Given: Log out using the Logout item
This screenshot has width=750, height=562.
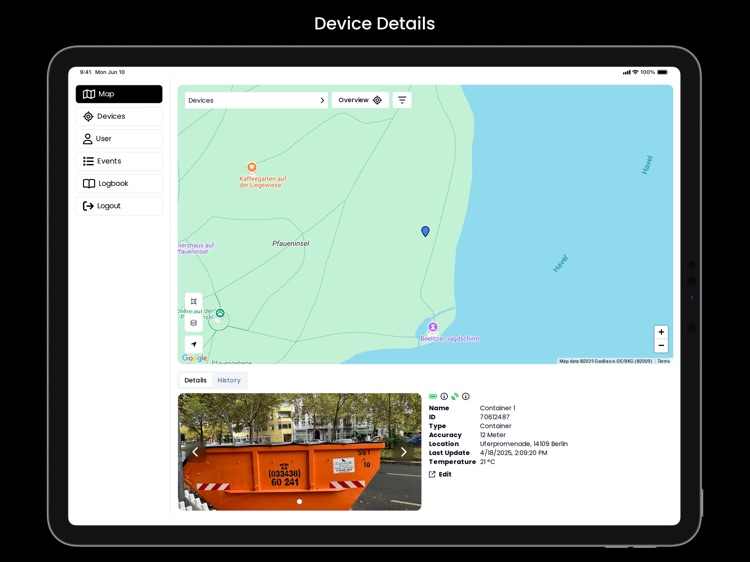Looking at the screenshot, I should [119, 206].
